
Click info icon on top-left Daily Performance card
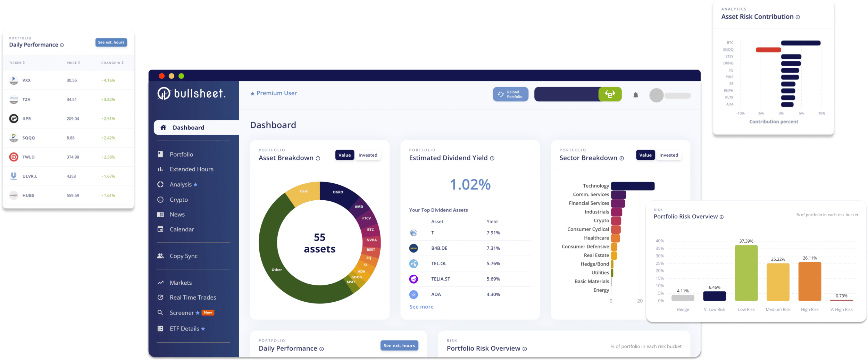[x=62, y=45]
